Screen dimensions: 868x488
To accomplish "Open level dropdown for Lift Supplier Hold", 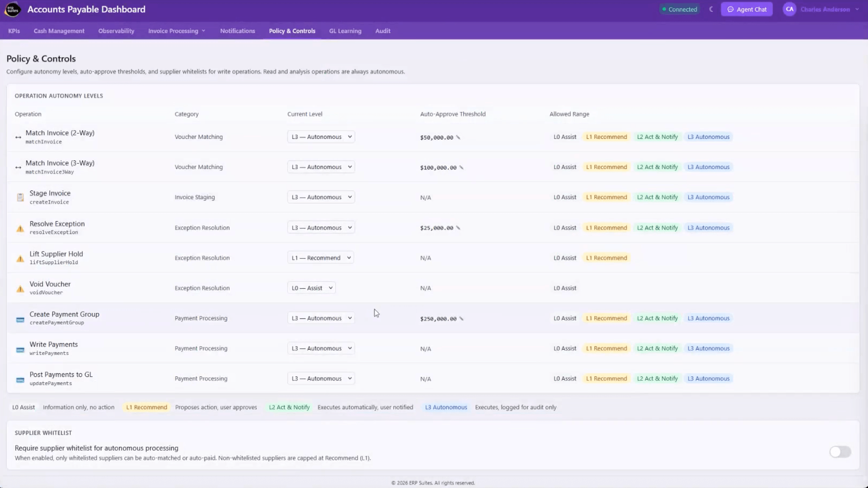I will pyautogui.click(x=320, y=258).
